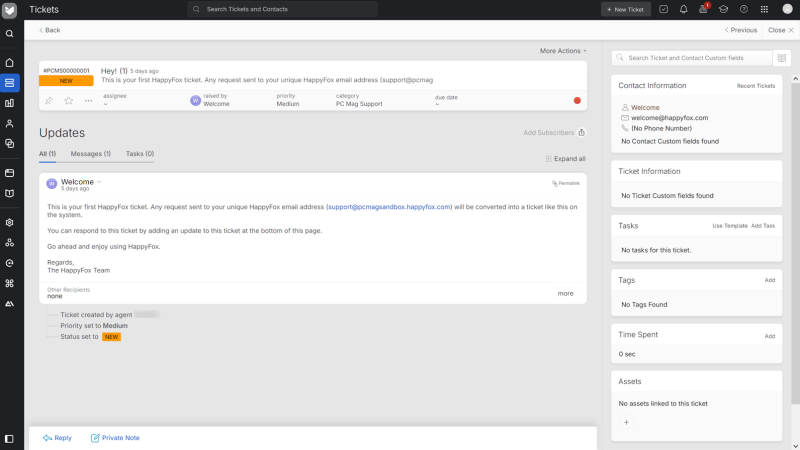The image size is (800, 450).
Task: Open the Contacts sidebar icon
Action: click(10, 124)
